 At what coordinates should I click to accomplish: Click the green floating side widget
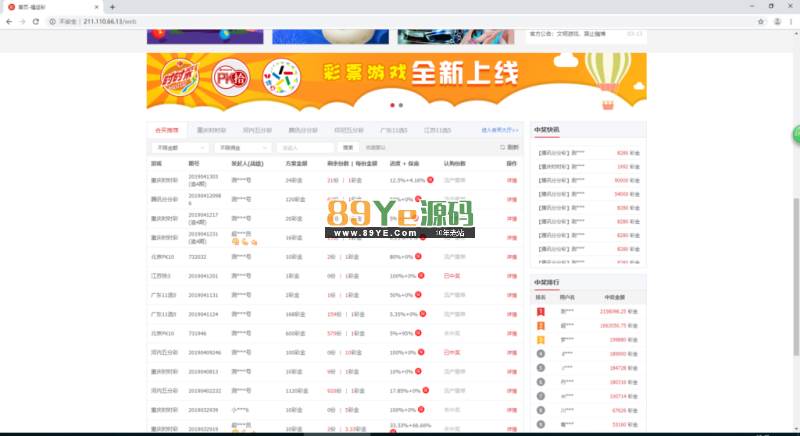(796, 135)
